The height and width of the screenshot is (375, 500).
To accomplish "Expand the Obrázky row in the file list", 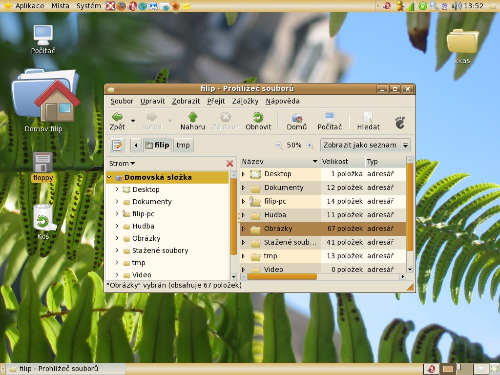I will (243, 229).
